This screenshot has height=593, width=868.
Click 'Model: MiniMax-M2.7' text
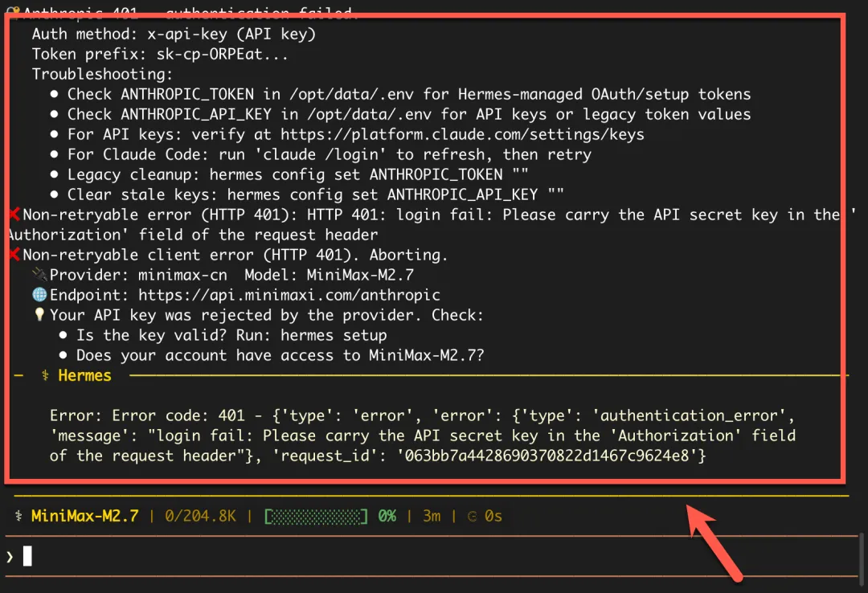pyautogui.click(x=329, y=275)
